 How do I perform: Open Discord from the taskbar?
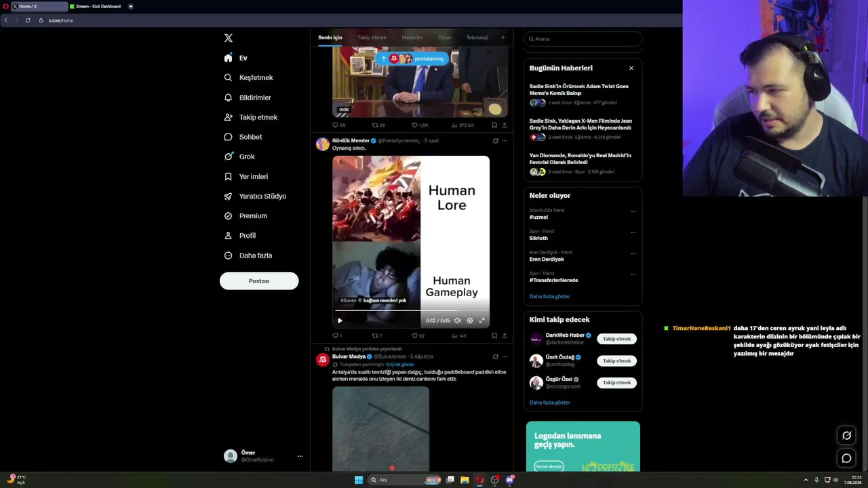pos(510,480)
